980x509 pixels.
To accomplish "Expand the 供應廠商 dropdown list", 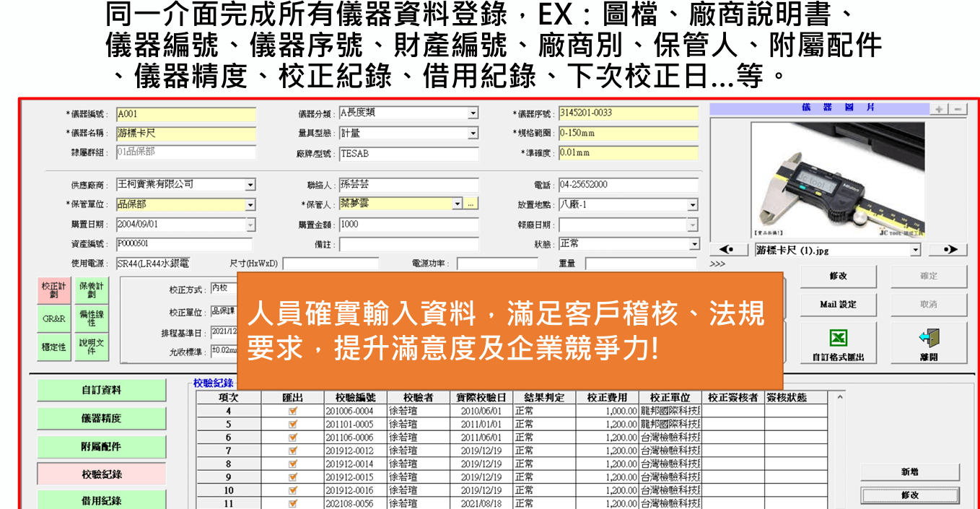I will click(x=250, y=185).
